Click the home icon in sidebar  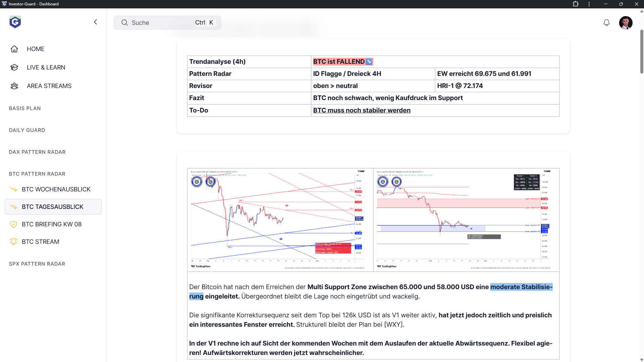pyautogui.click(x=14, y=49)
